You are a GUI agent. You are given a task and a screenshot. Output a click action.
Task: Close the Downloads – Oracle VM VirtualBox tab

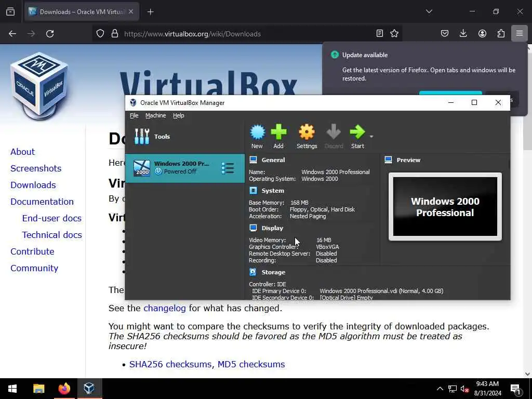click(131, 12)
